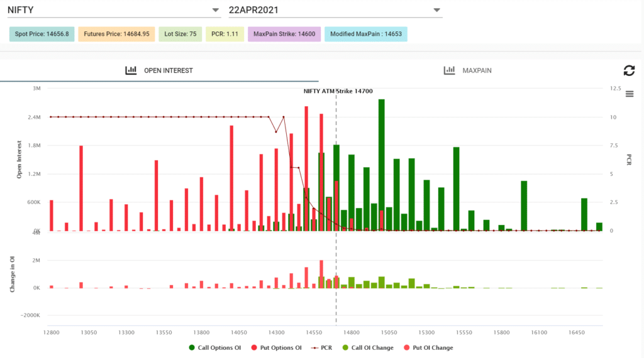The height and width of the screenshot is (358, 644).
Task: Click the tallest green call bar at 15000
Action: point(382,165)
